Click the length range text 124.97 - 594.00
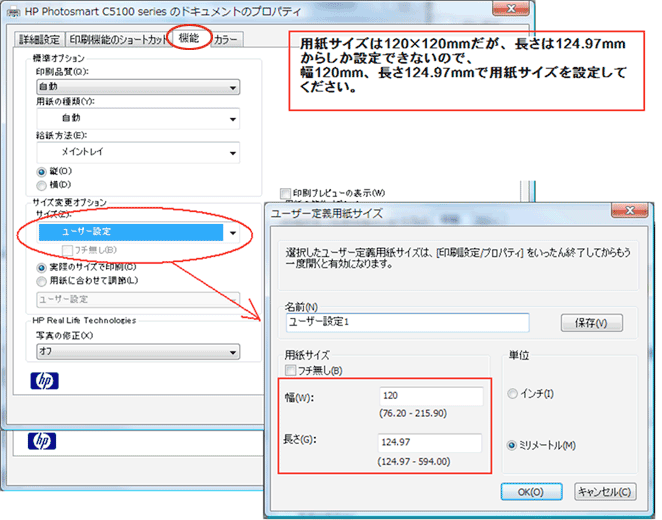 pyautogui.click(x=414, y=461)
